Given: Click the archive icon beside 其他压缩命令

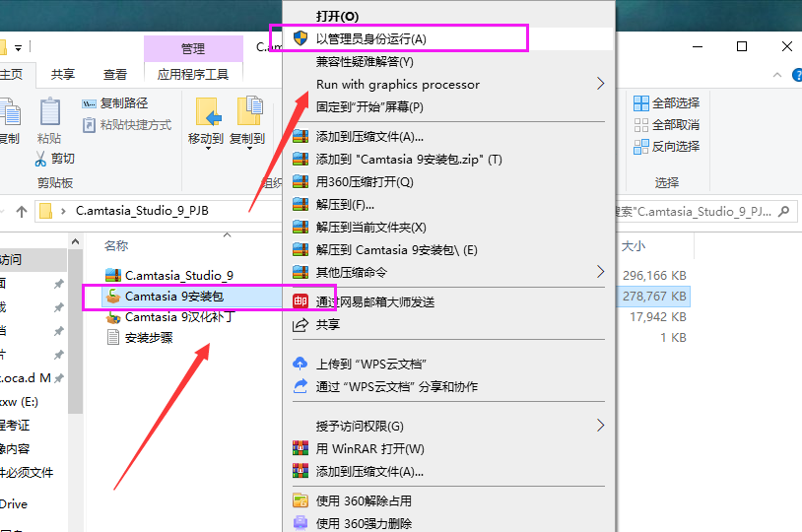Looking at the screenshot, I should point(301,272).
